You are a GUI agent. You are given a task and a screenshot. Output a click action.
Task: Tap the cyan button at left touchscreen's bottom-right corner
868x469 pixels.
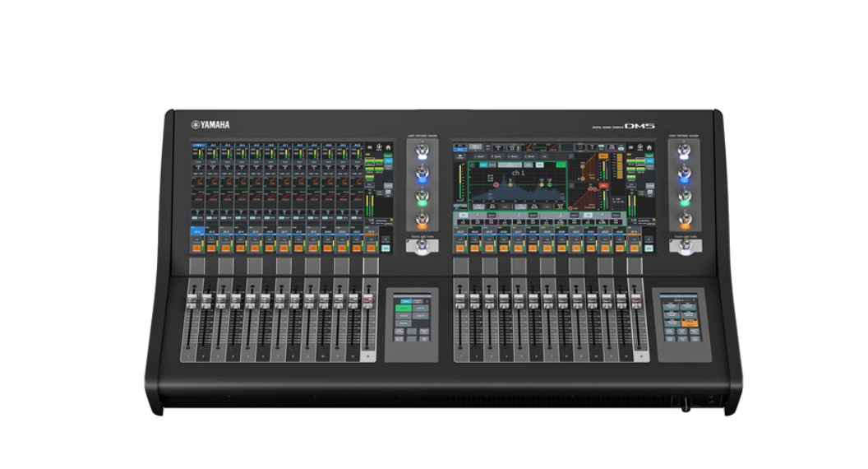(x=386, y=248)
